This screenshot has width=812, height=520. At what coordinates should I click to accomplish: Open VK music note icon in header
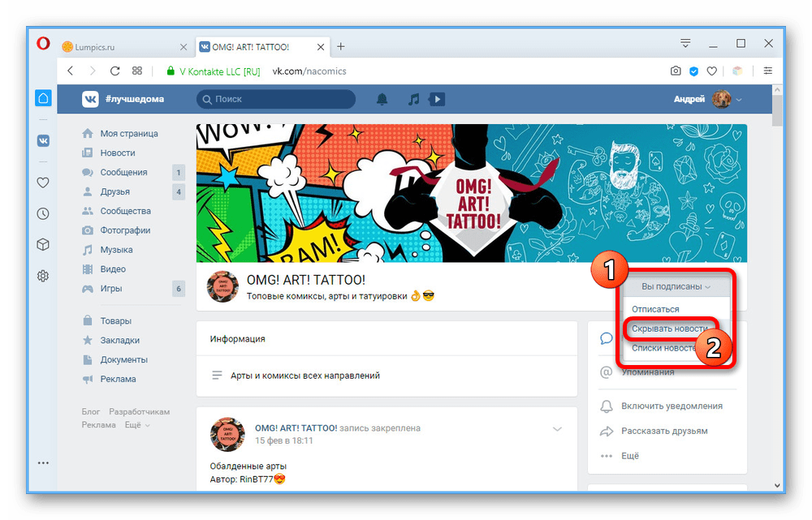413,99
